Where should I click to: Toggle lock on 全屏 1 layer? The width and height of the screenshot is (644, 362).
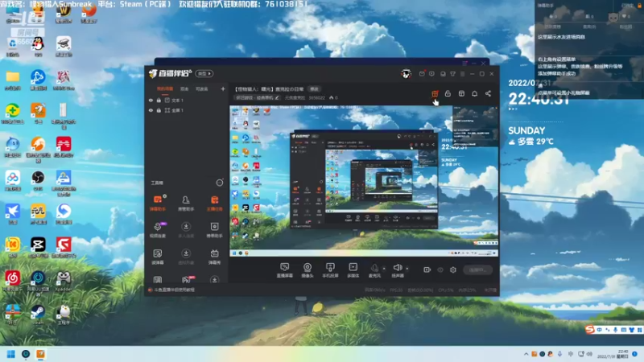click(x=159, y=110)
